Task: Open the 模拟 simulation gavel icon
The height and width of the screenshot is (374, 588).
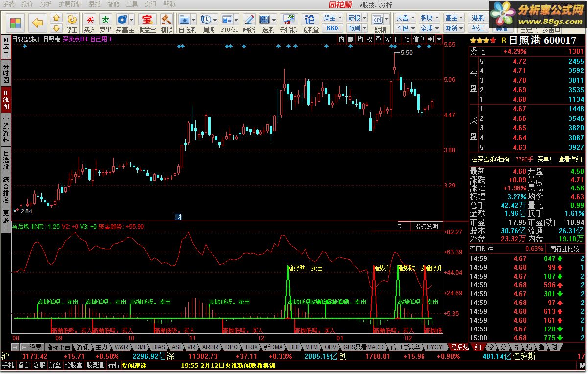Action: pos(167,23)
